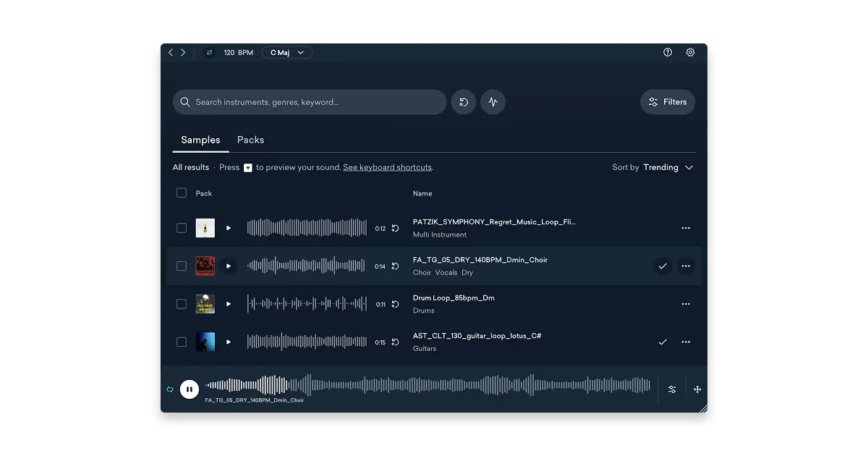The height and width of the screenshot is (456, 868).
Task: Open the Drum Loop_85bpm_Dm pack thumbnail
Action: pos(205,304)
